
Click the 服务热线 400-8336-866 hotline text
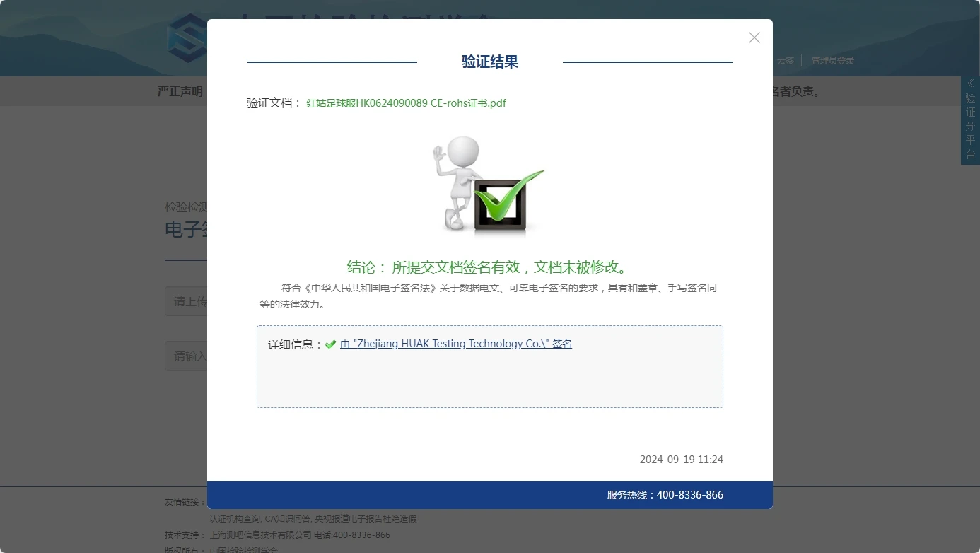pyautogui.click(x=665, y=495)
